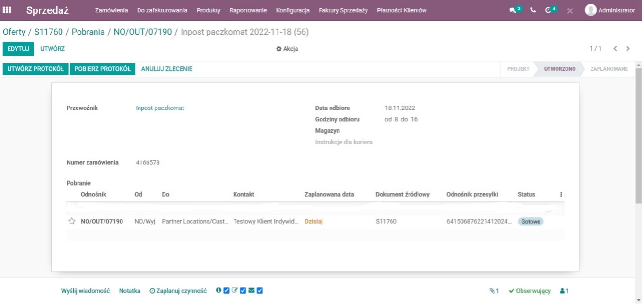Go to the Oferty breadcrumb
Screen dimensions: 644x305
click(14, 32)
